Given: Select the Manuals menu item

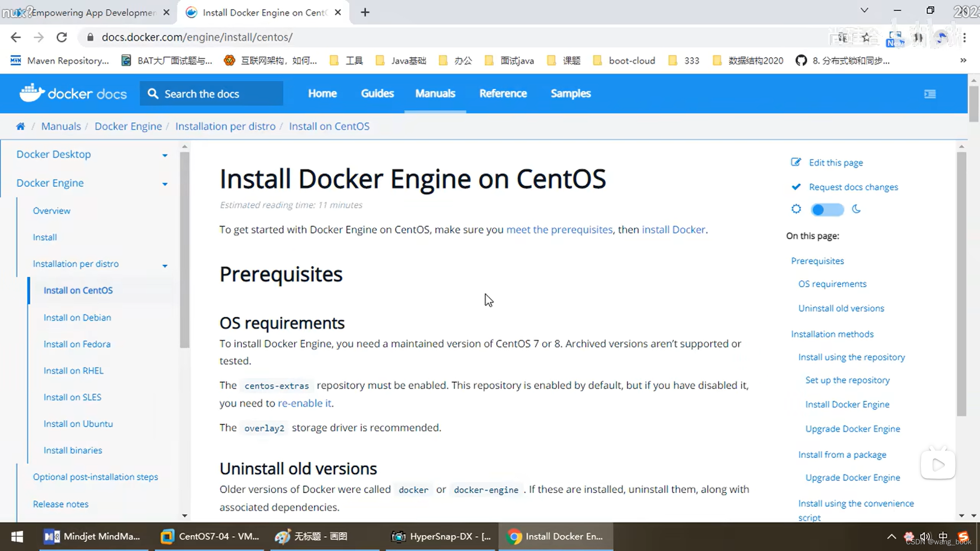Looking at the screenshot, I should tap(435, 93).
